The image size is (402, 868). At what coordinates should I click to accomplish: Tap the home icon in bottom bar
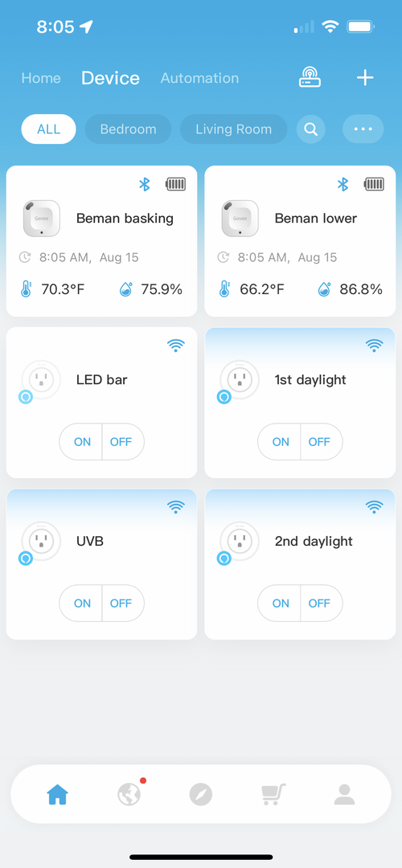tap(58, 795)
